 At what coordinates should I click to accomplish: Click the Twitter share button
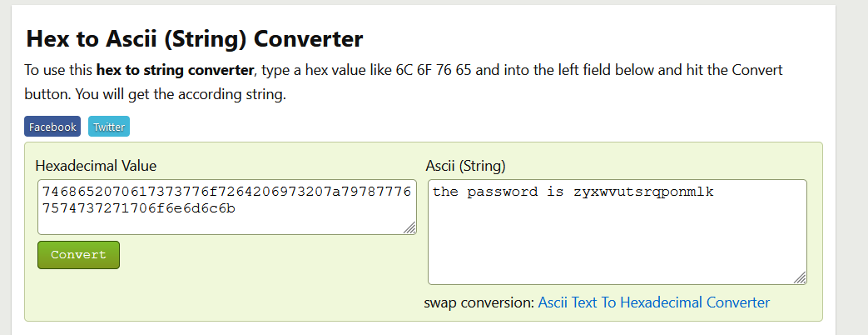[x=109, y=127]
